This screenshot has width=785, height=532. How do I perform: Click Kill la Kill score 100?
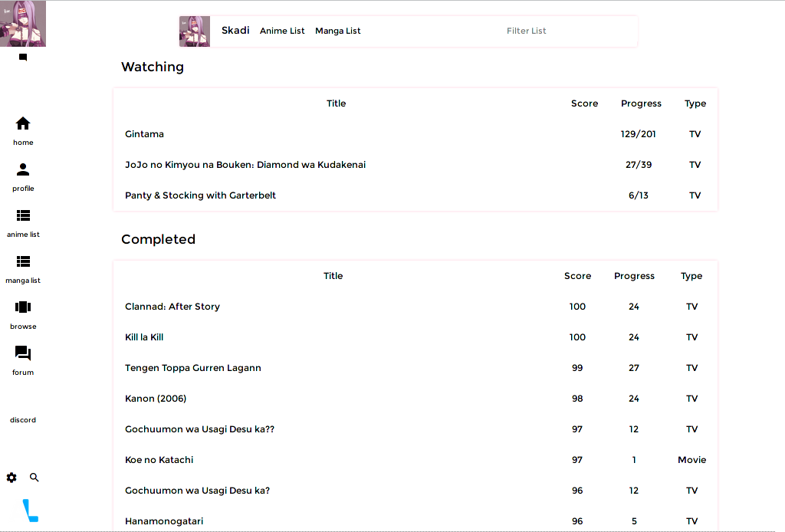tap(577, 337)
